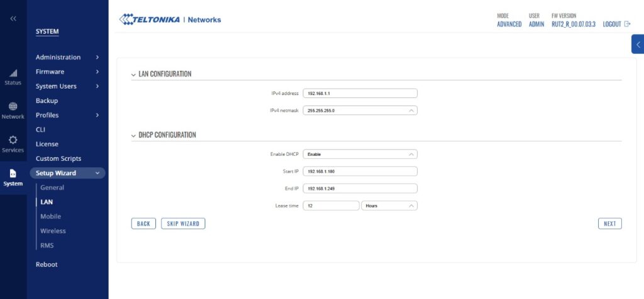Open the IPv4 netmask dropdown
The image size is (644, 299).
[360, 111]
